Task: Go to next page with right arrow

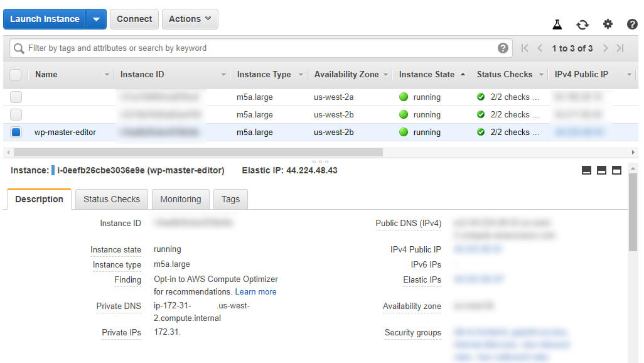Action: pos(605,48)
